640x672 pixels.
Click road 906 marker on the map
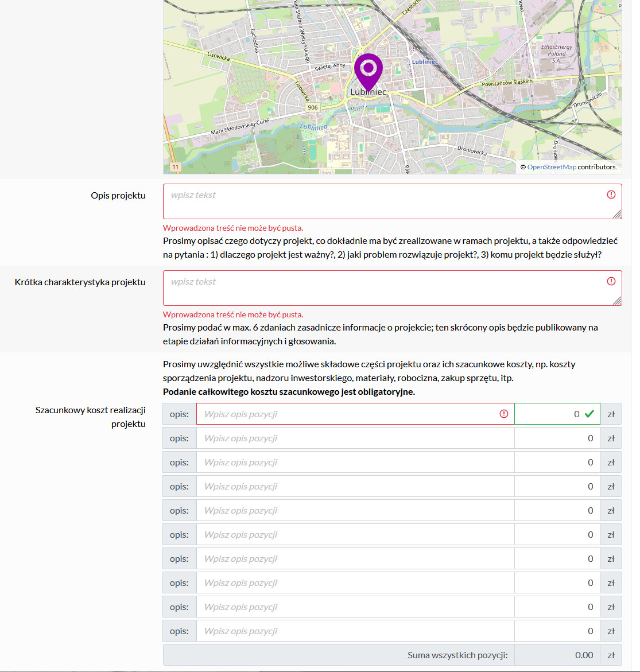coord(312,107)
